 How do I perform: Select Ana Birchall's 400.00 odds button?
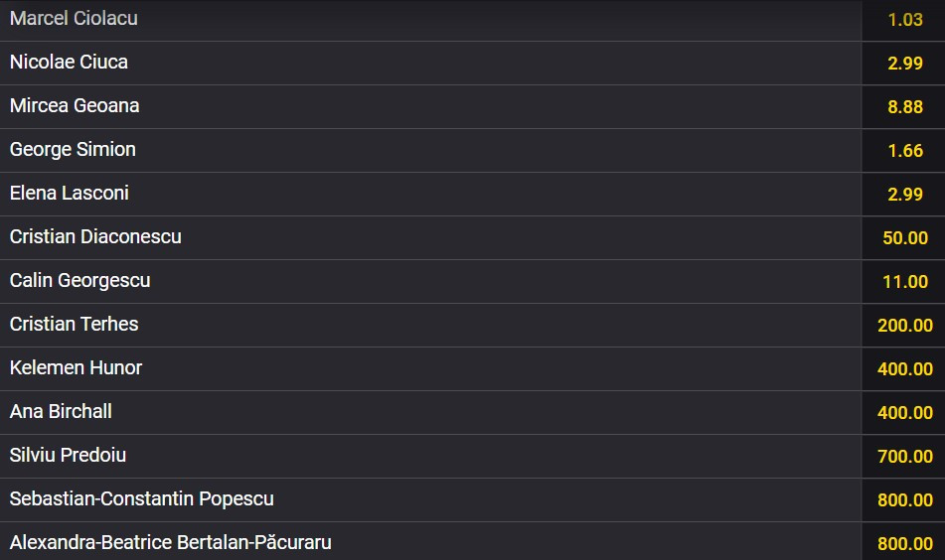coord(904,413)
